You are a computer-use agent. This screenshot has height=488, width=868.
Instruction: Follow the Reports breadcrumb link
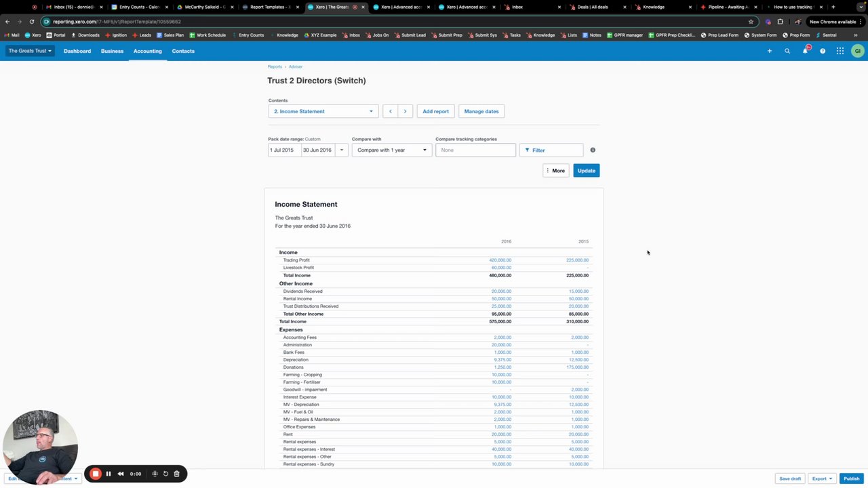pyautogui.click(x=275, y=66)
